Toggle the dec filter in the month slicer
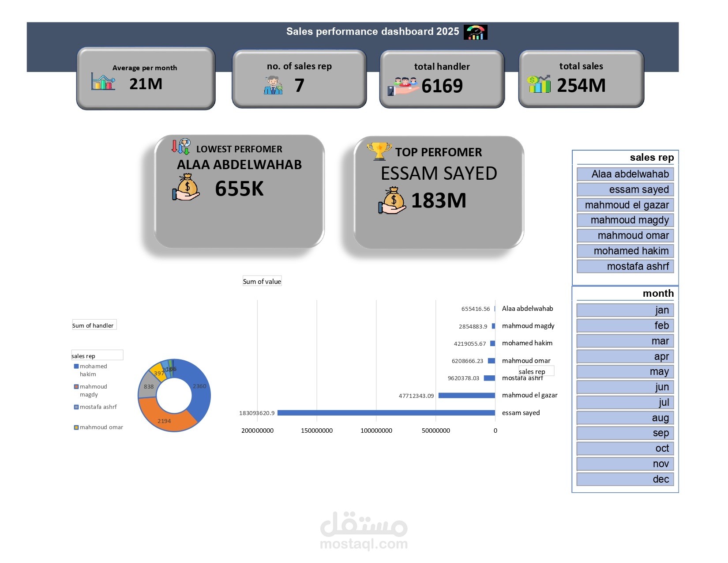728x563 pixels. 625,479
